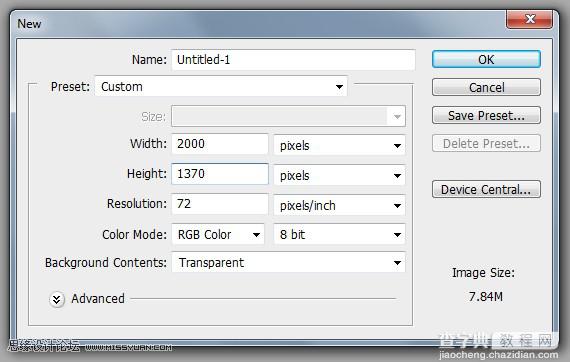The image size is (570, 362).
Task: Click the Width field with 2000
Action: (220, 144)
